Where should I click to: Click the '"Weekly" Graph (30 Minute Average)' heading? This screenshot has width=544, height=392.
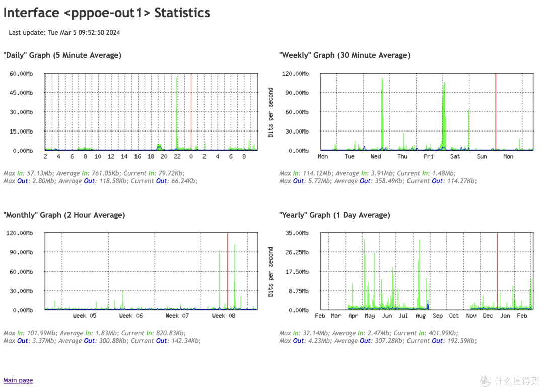pos(345,55)
